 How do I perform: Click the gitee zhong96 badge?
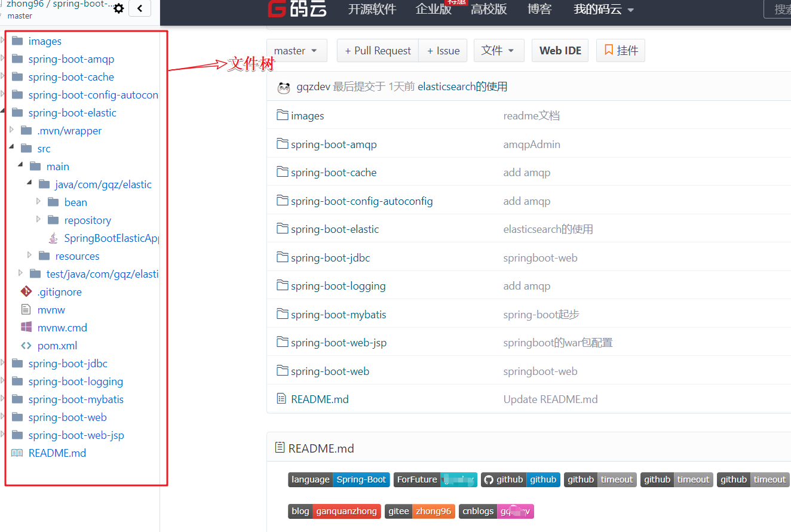[420, 511]
